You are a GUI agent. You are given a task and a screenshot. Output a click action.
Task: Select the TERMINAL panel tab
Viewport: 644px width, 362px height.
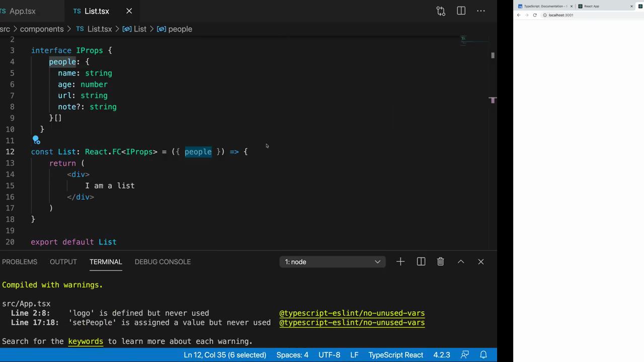tap(106, 262)
